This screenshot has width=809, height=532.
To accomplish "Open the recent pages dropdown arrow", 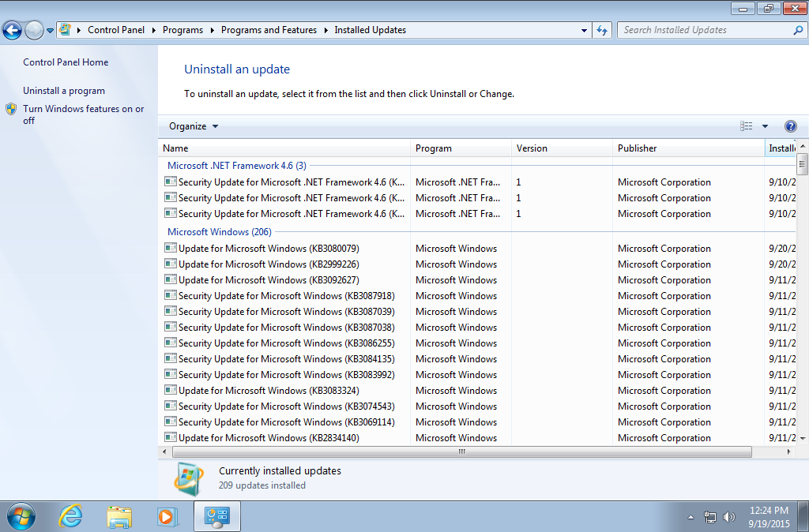I will click(50, 31).
